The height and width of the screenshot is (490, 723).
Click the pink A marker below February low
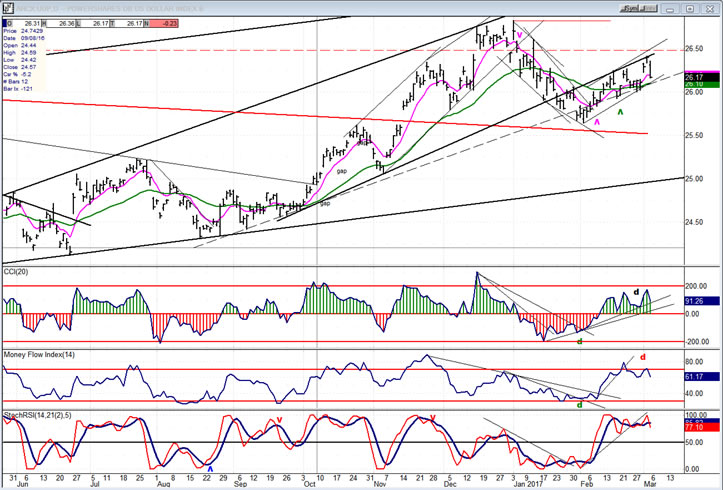point(598,122)
